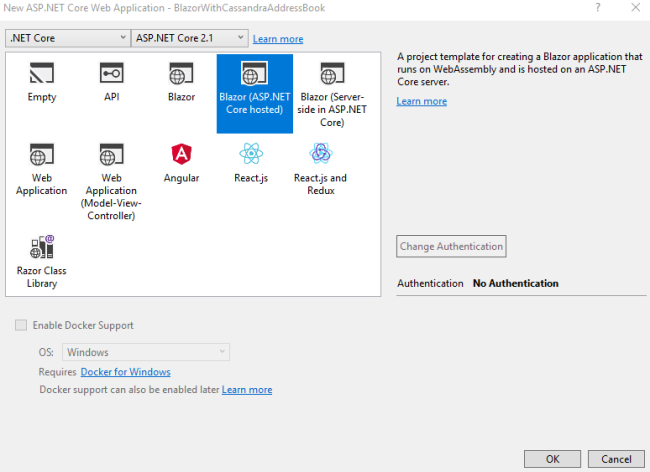Open the OS Windows dropdown
Screen dimensions: 650x472
146,352
